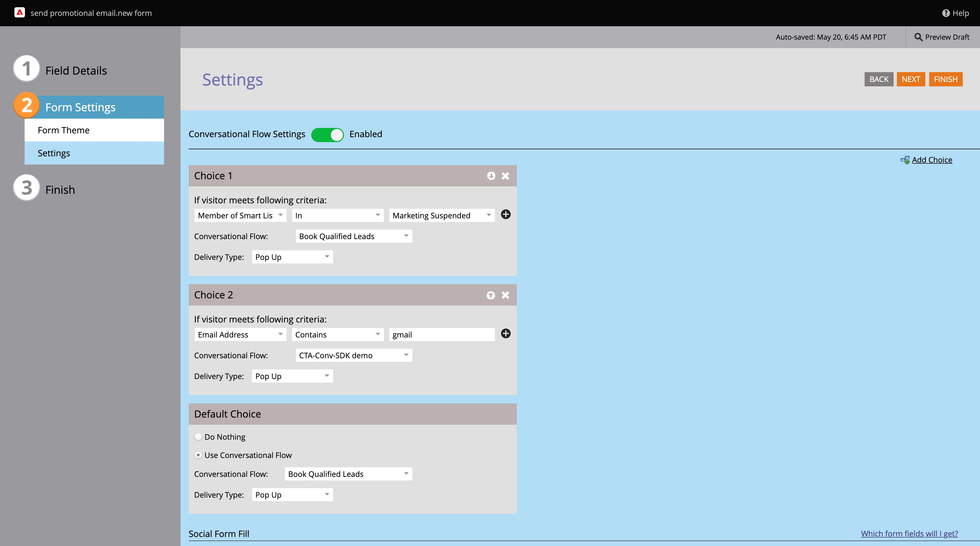The image size is (980, 546).
Task: Open Form Theme in sidebar
Action: coord(63,130)
